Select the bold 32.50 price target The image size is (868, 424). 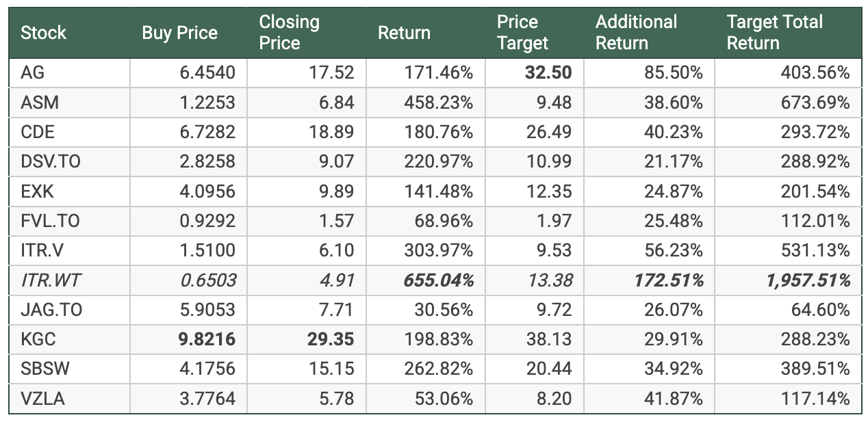[x=548, y=73]
